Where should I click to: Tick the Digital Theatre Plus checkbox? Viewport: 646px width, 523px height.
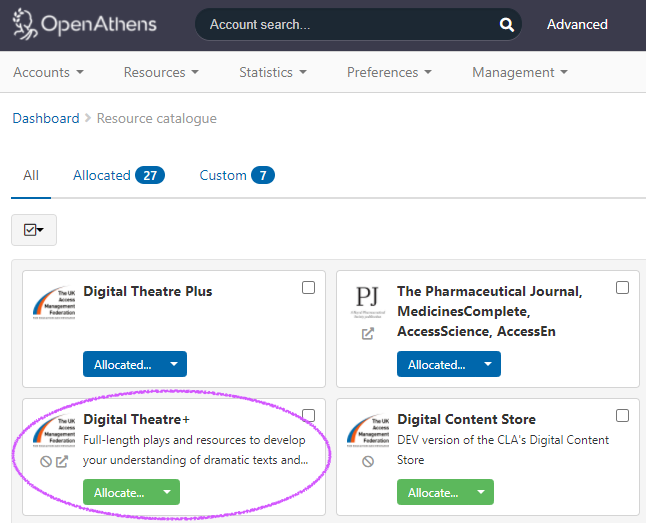308,287
